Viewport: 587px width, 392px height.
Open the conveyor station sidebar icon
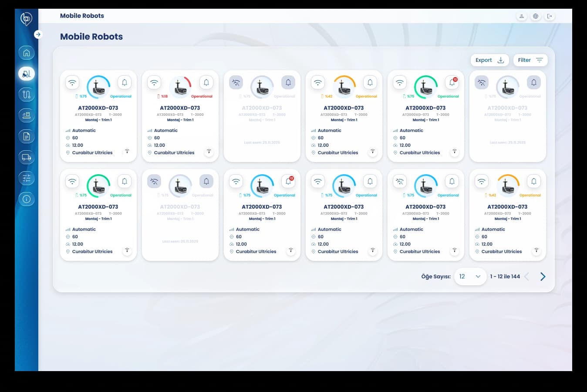(x=27, y=115)
